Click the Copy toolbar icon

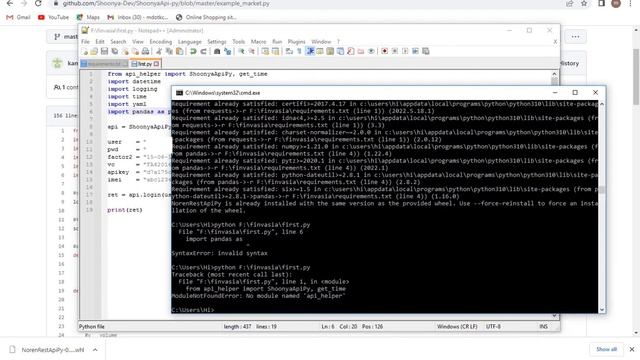[x=169, y=51]
